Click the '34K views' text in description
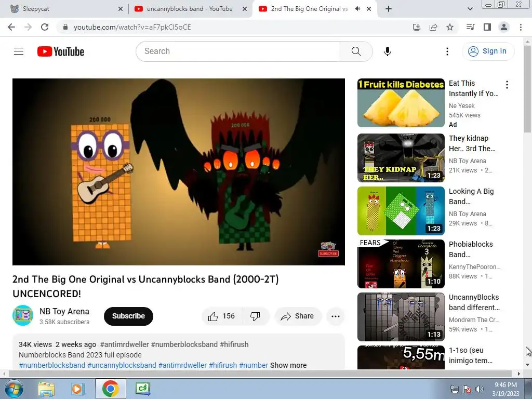Viewport: 532px width, 399px height. (35, 344)
